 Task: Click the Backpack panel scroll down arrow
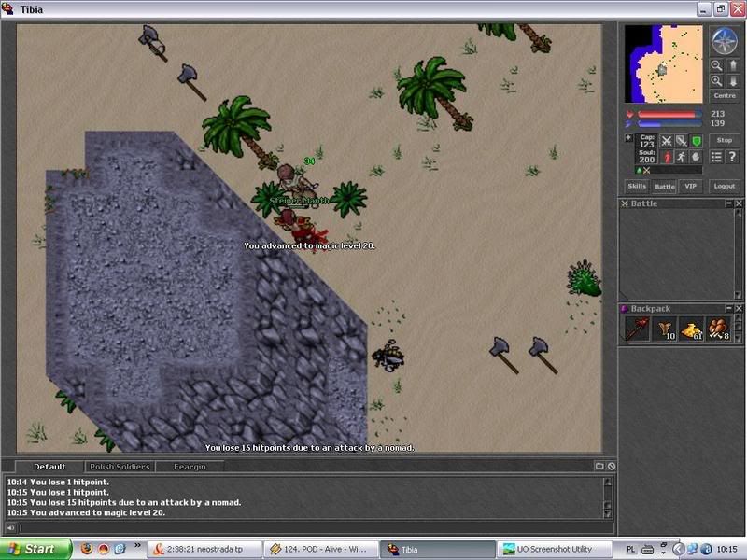[739, 338]
